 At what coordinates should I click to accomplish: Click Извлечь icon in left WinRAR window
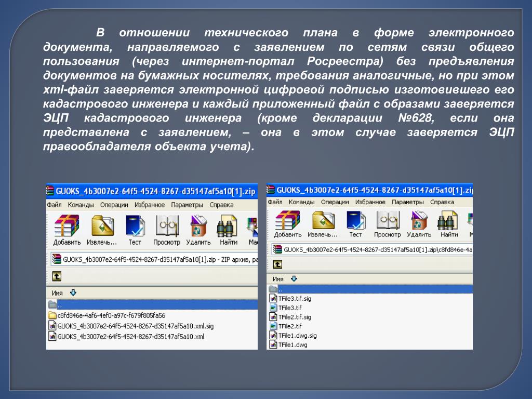click(x=102, y=225)
